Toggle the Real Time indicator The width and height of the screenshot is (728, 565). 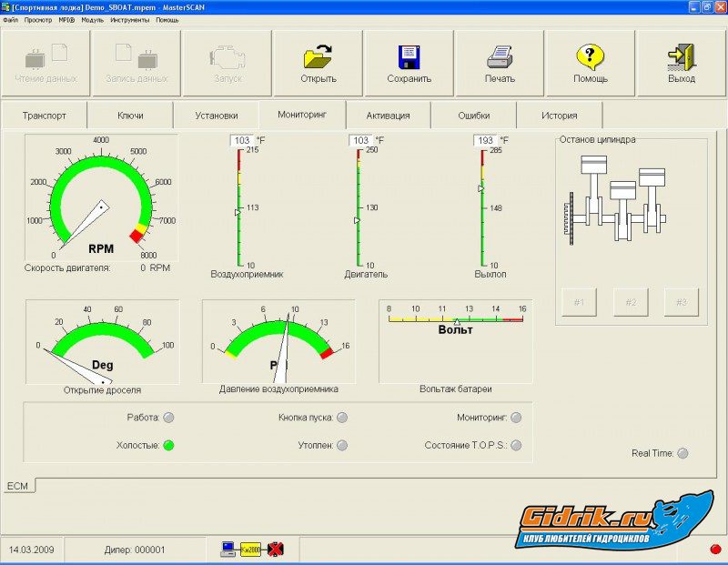(682, 453)
